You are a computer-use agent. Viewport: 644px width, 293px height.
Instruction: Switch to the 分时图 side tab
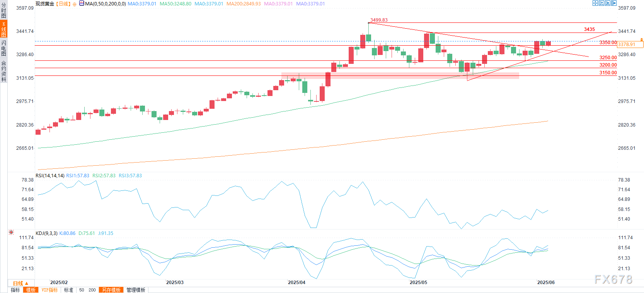coord(3,10)
